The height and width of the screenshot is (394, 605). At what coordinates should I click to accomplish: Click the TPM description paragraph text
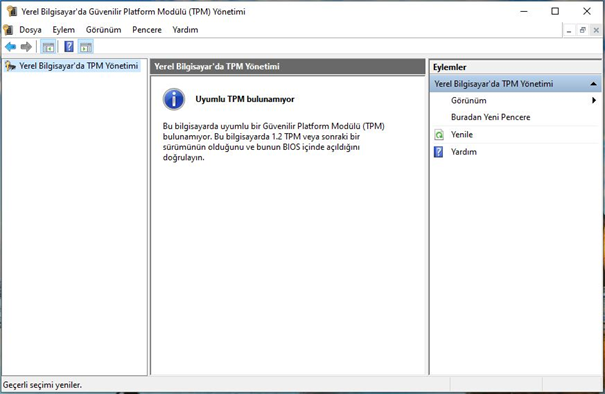click(274, 142)
